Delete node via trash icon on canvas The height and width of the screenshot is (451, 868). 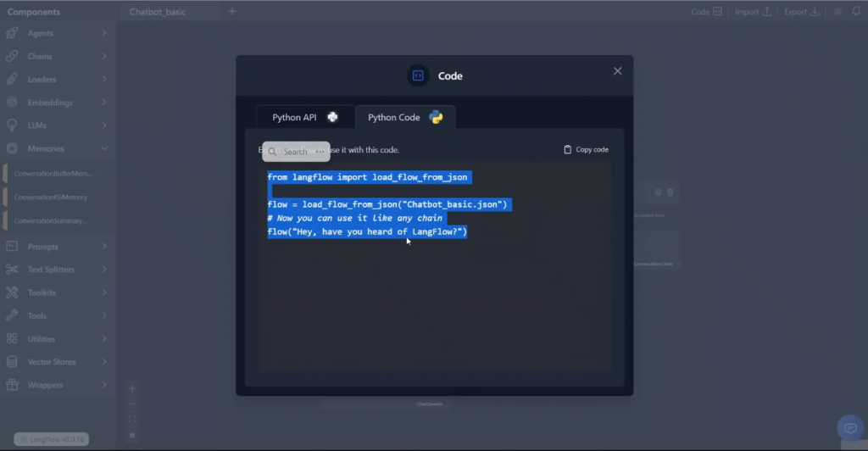tap(670, 192)
